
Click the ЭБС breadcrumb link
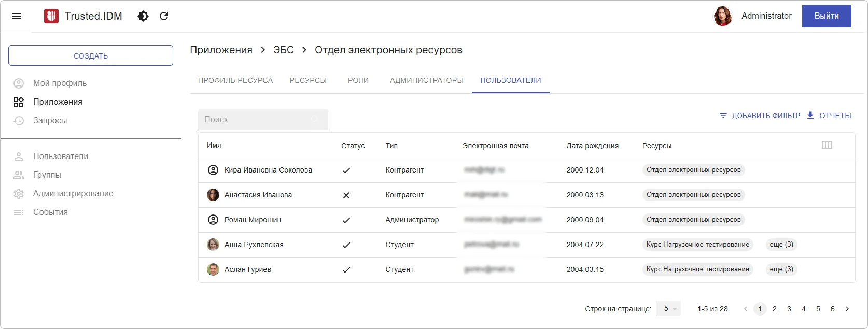[284, 50]
